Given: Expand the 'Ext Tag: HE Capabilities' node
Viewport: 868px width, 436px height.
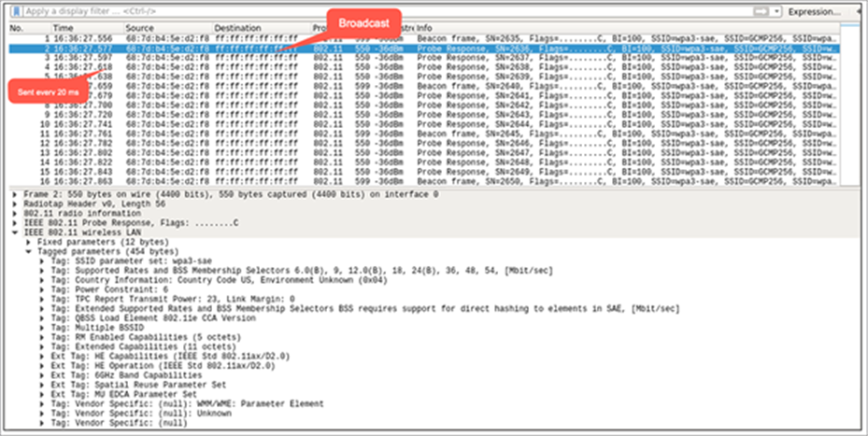Looking at the screenshot, I should (42, 356).
